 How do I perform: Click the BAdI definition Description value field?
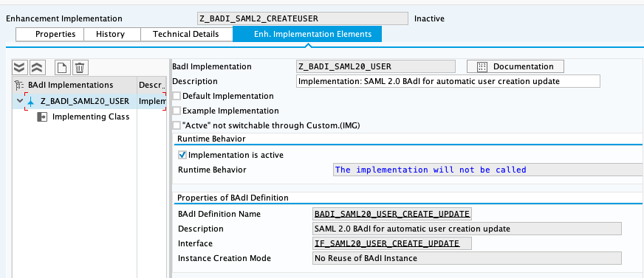tap(467, 229)
